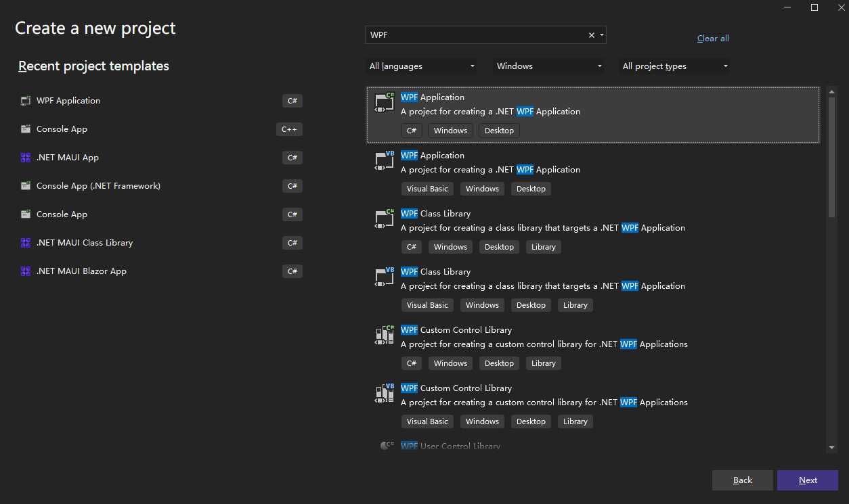This screenshot has width=849, height=504.
Task: Click the Console App C++ recent template icon
Action: click(26, 129)
